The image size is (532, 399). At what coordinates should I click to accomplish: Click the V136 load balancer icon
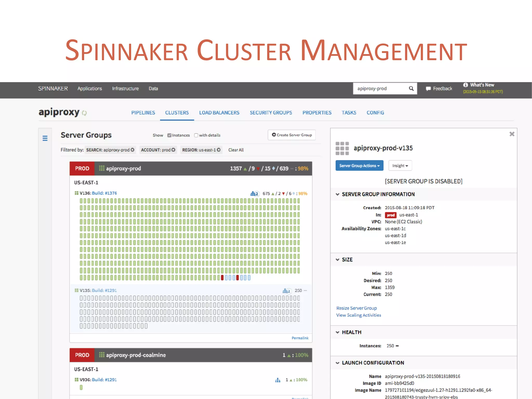point(254,194)
